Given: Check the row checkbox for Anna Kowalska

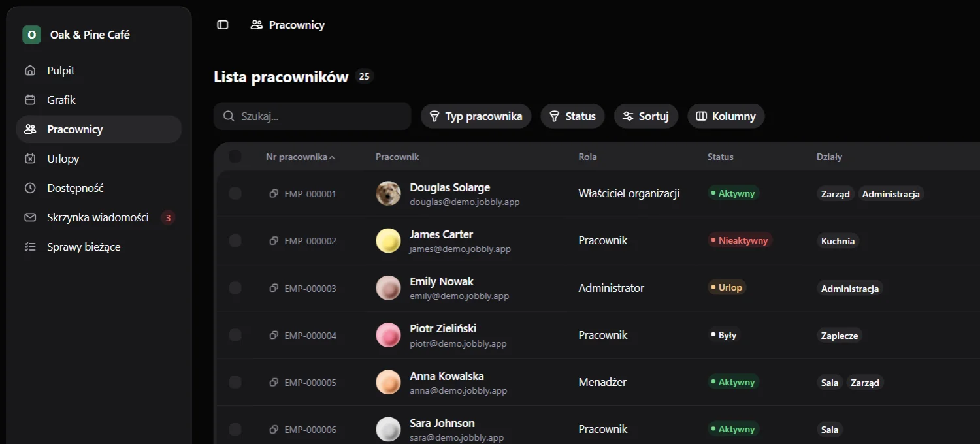Looking at the screenshot, I should tap(235, 382).
